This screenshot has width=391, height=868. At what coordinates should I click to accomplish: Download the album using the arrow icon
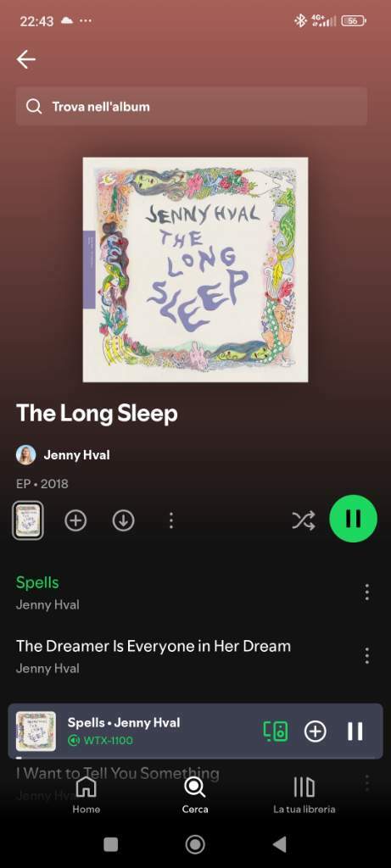(x=123, y=520)
